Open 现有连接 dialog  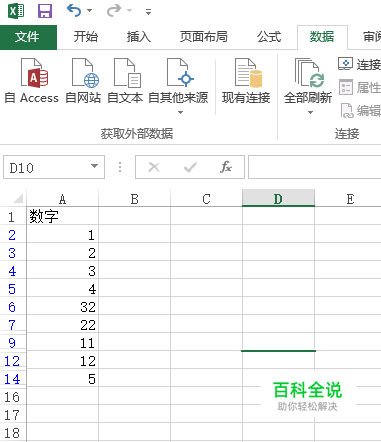pyautogui.click(x=246, y=81)
